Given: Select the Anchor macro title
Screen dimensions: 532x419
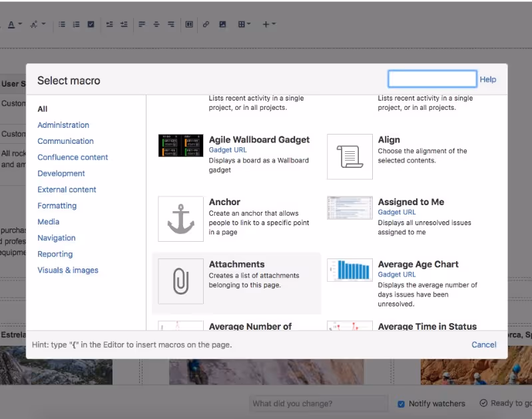Looking at the screenshot, I should pos(224,202).
